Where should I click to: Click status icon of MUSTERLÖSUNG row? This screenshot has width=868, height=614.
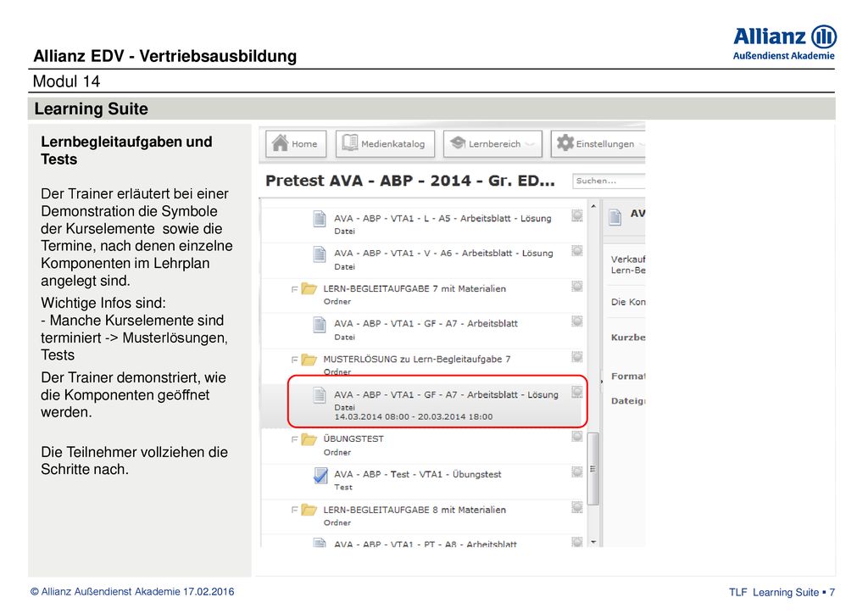(x=576, y=356)
